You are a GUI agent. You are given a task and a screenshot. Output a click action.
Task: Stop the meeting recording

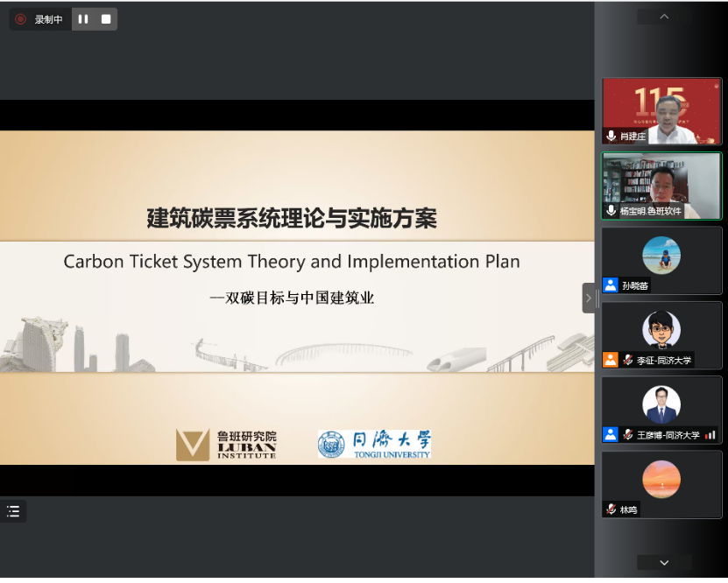[106, 19]
